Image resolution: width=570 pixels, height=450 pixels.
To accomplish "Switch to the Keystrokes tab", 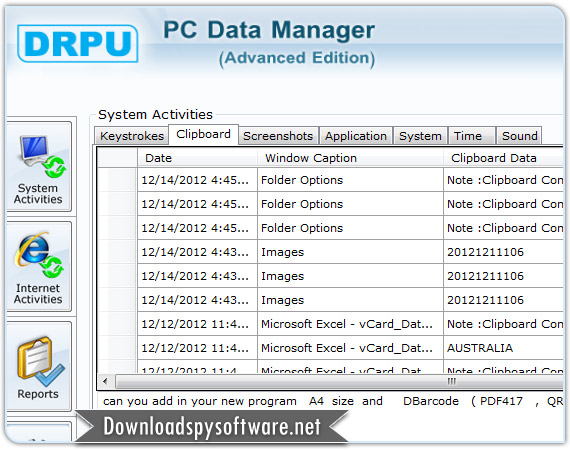I will pos(132,136).
